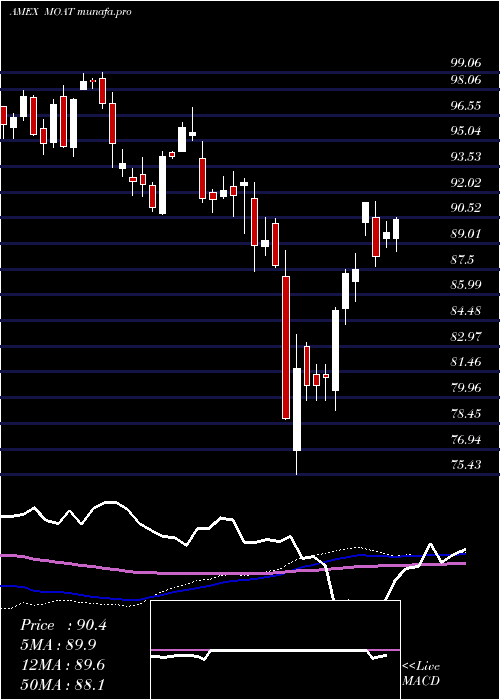Screen dimensions: 500x700
Task: Select the 95.04 price axis label
Action: (x=466, y=131)
